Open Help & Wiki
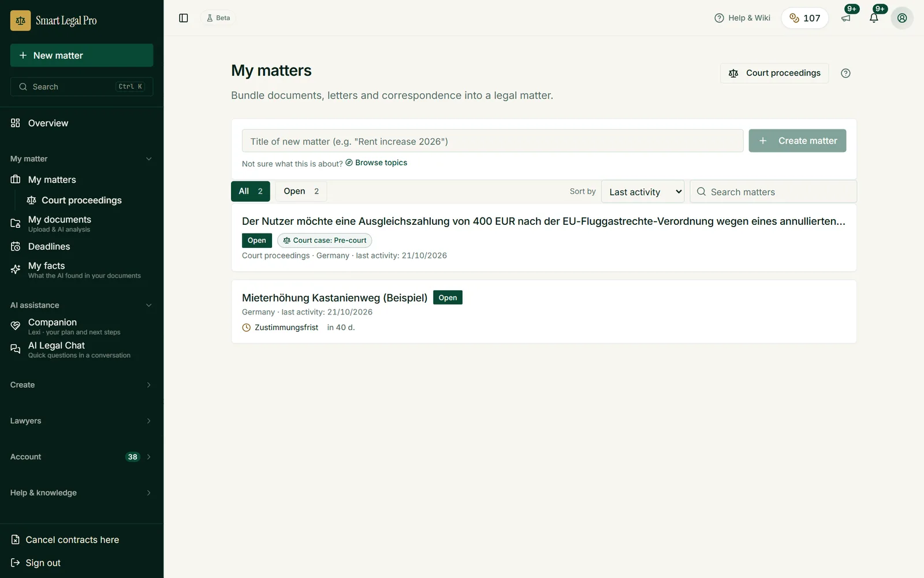The width and height of the screenshot is (924, 578). tap(742, 18)
